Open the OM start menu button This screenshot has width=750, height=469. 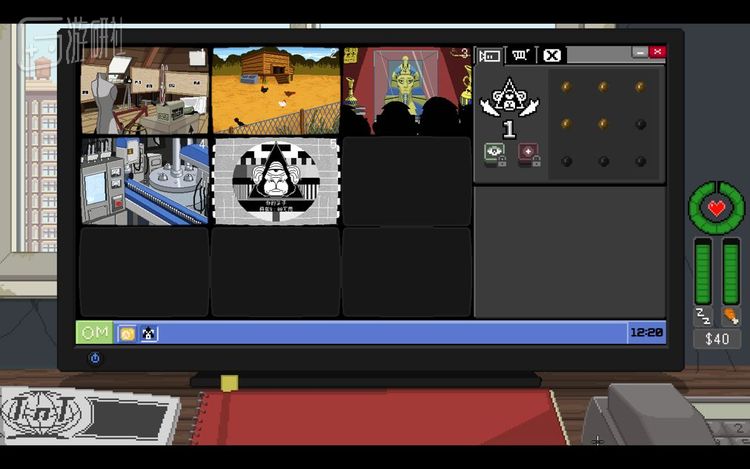click(x=95, y=332)
